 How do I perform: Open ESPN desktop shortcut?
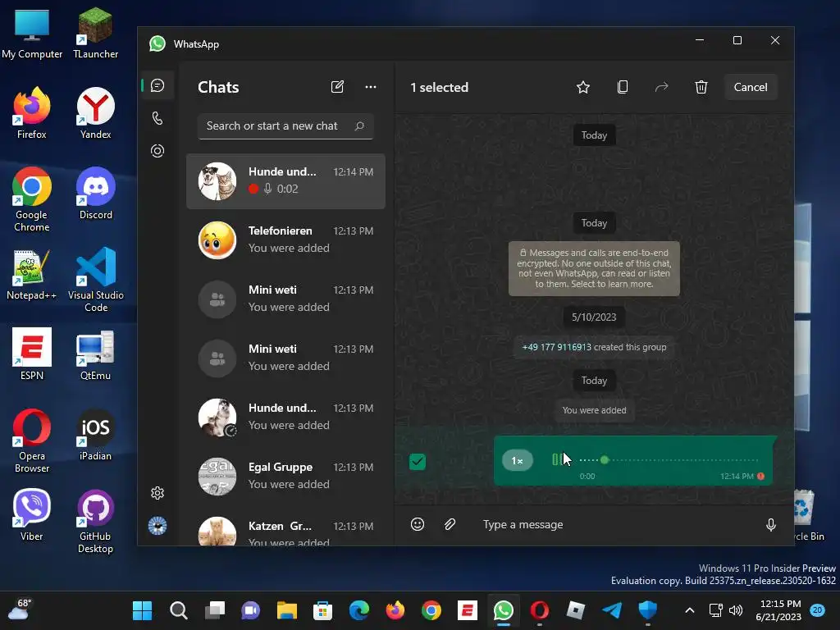coord(32,354)
